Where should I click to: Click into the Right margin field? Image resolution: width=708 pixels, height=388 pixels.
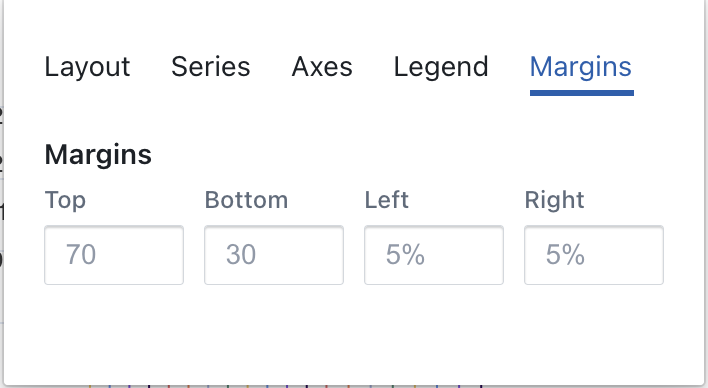point(594,255)
